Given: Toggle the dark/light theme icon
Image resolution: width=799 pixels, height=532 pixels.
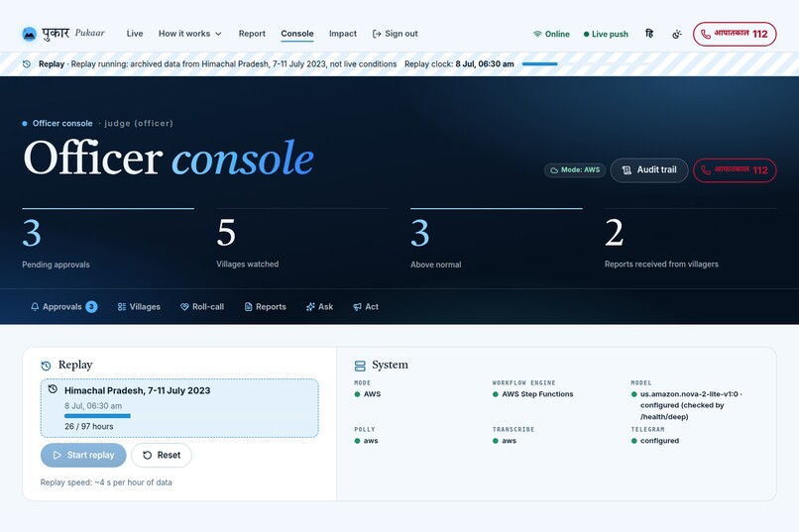Looking at the screenshot, I should pos(677,34).
